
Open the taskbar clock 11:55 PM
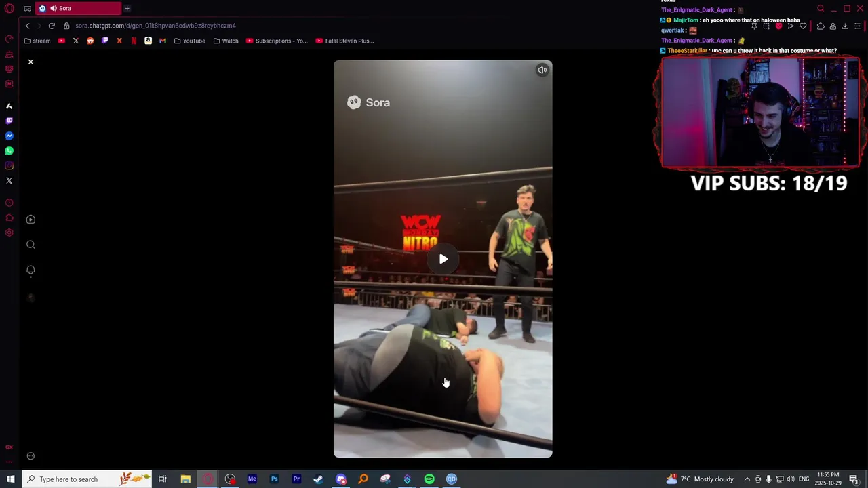point(829,479)
